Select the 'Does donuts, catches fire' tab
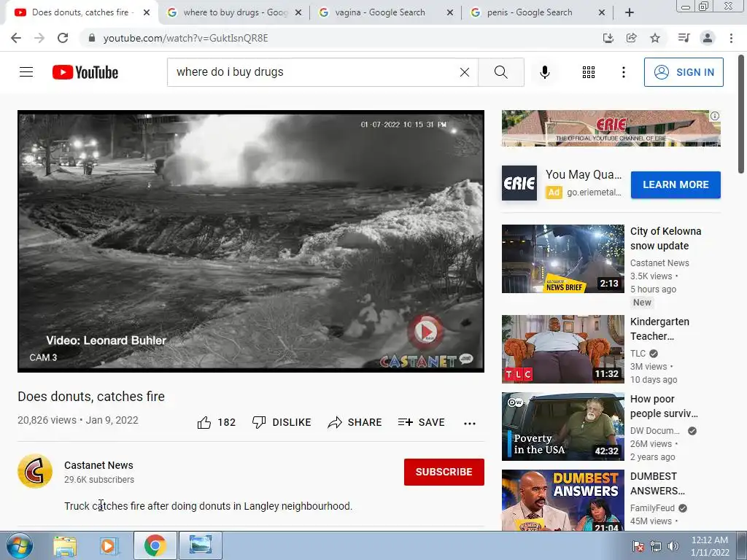 click(x=80, y=12)
